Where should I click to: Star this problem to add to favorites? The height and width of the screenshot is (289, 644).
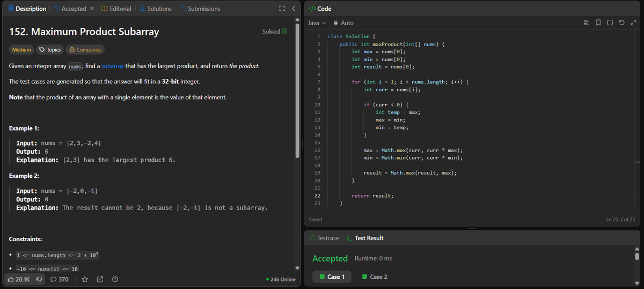coord(85,279)
